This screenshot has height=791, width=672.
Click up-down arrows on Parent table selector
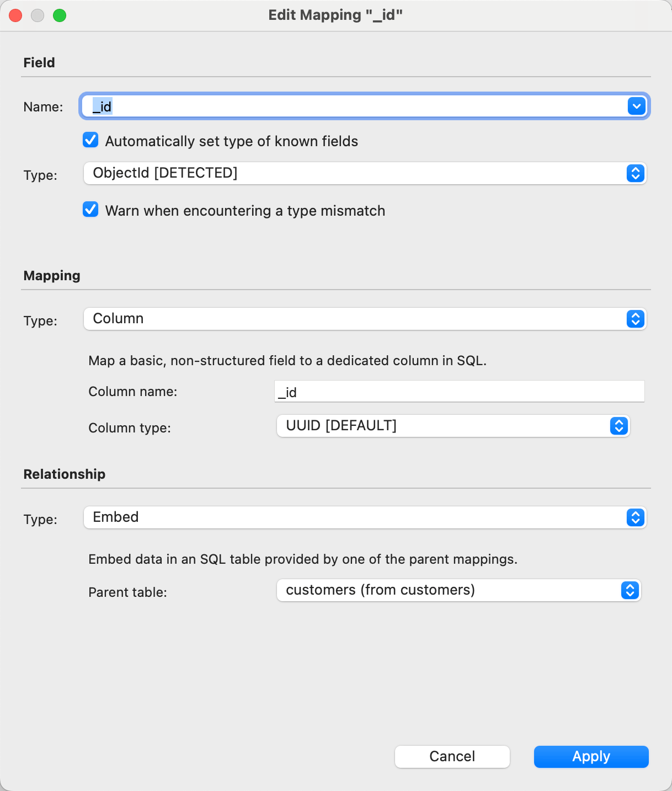pos(630,590)
